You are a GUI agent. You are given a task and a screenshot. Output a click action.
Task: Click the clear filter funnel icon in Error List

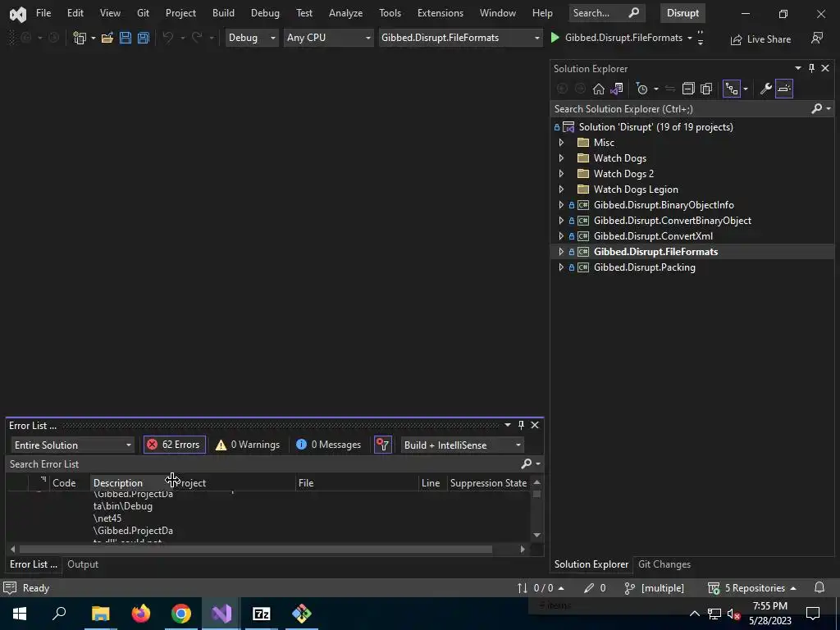pyautogui.click(x=382, y=445)
